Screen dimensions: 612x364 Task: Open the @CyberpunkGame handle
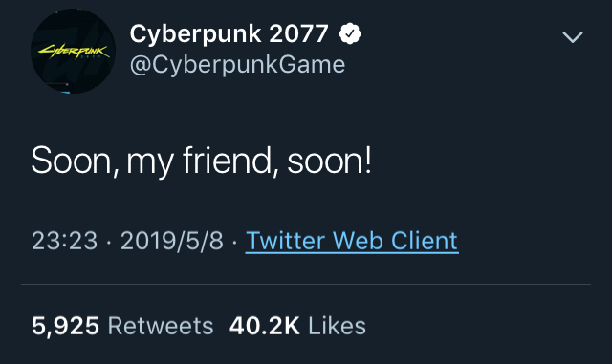point(237,65)
